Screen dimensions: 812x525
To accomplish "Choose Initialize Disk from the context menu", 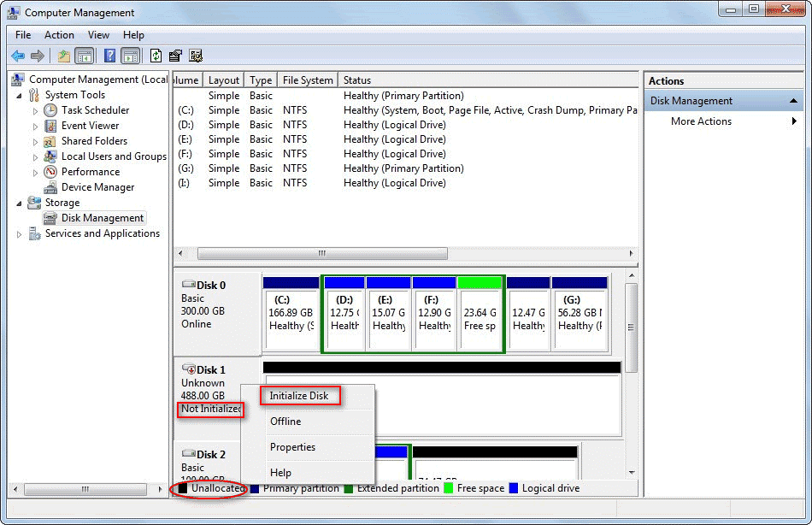I will click(299, 395).
